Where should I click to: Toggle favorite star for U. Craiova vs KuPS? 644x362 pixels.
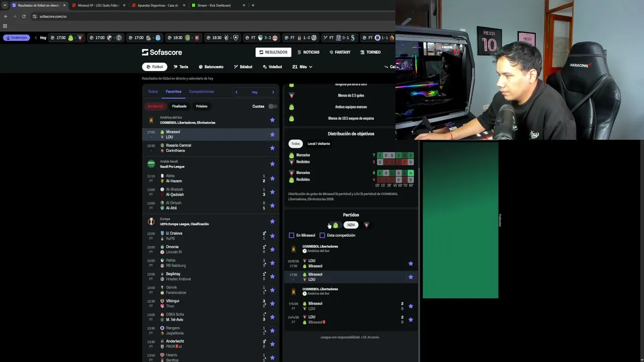pos(272,236)
